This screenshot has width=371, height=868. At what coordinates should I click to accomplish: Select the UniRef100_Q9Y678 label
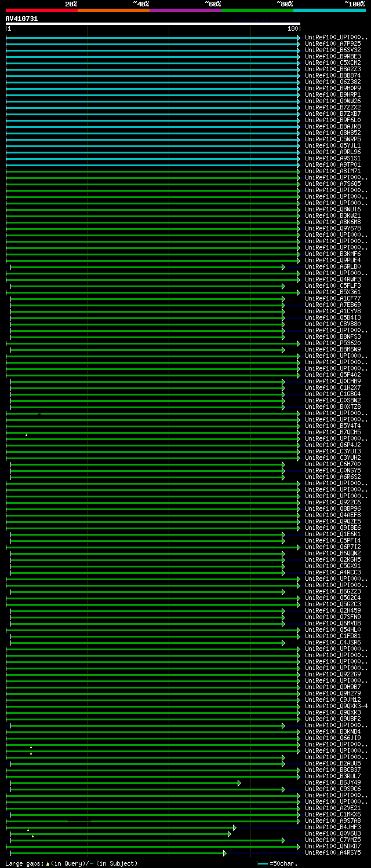click(x=333, y=228)
